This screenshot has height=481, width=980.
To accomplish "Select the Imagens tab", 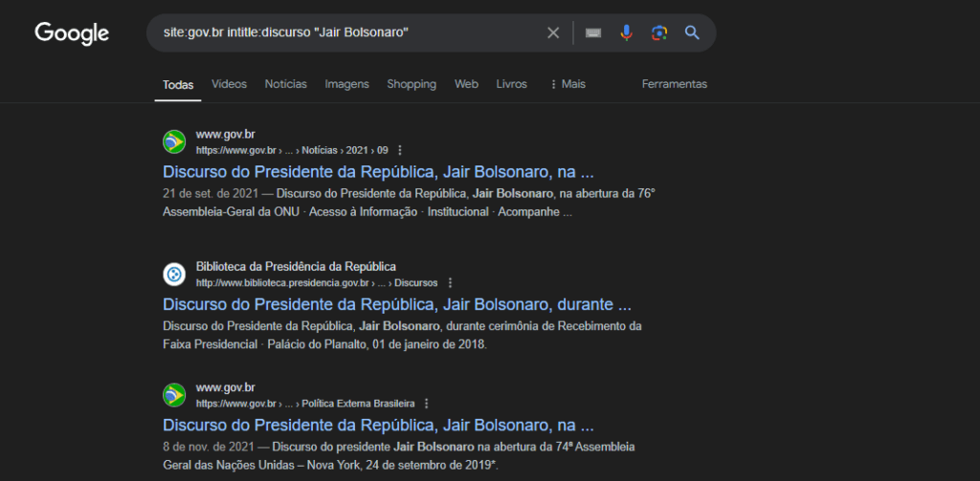I will pyautogui.click(x=346, y=84).
